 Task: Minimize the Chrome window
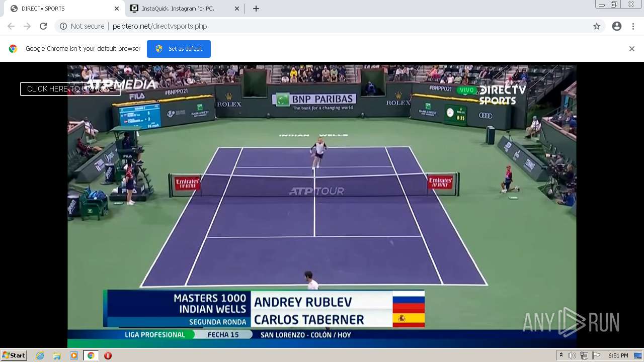pos(601,5)
